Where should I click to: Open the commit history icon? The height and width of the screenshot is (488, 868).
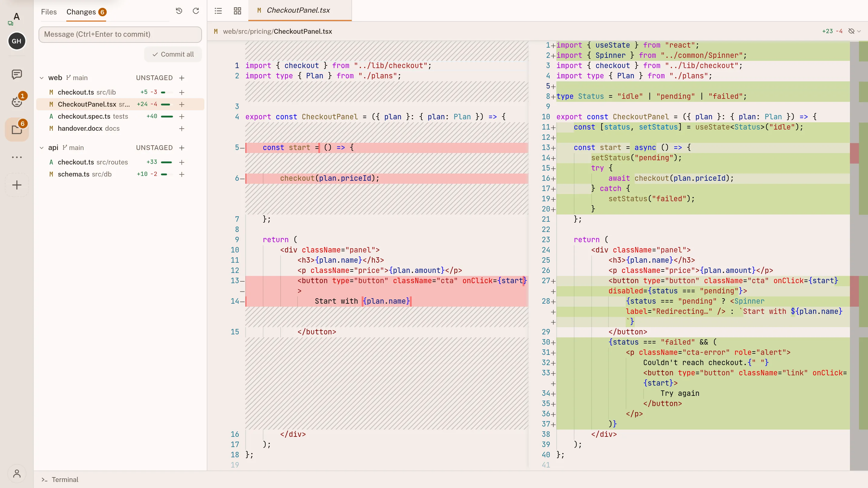click(179, 11)
